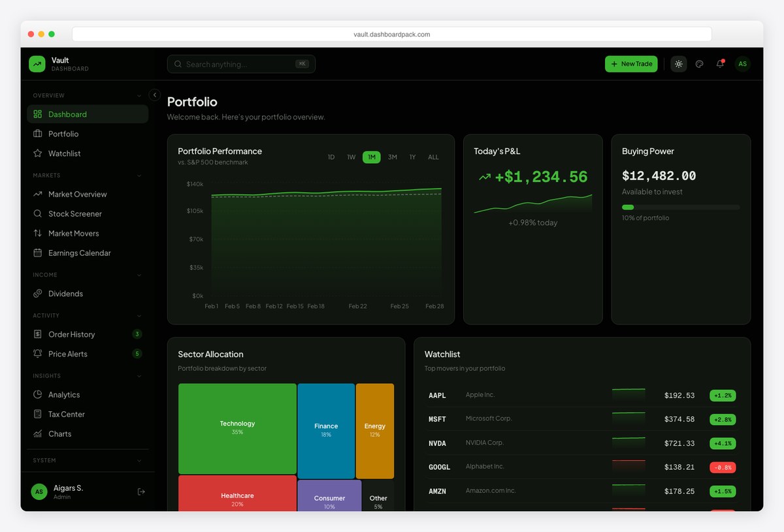Open Dividends page
Image resolution: width=784 pixels, height=532 pixels.
pyautogui.click(x=88, y=294)
